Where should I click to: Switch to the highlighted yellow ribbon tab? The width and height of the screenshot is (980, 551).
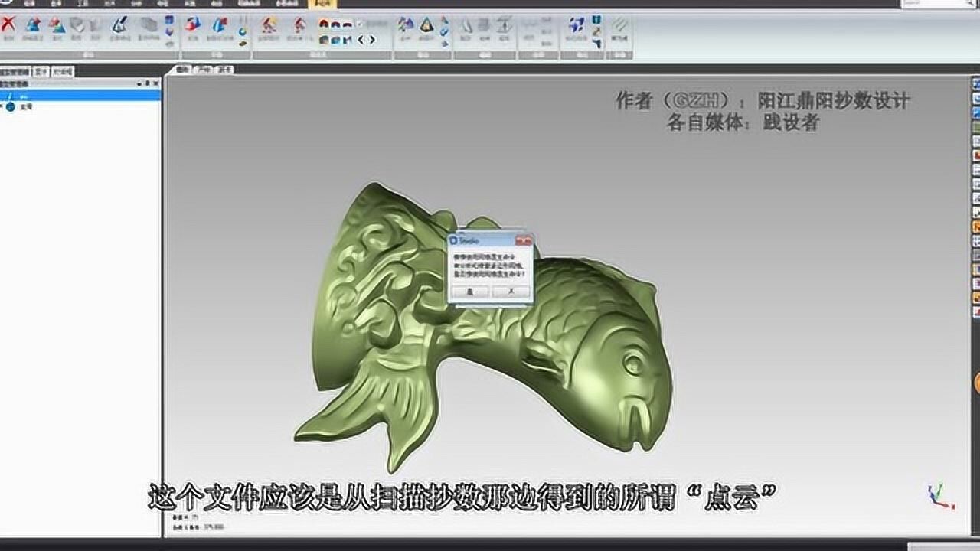[x=321, y=3]
